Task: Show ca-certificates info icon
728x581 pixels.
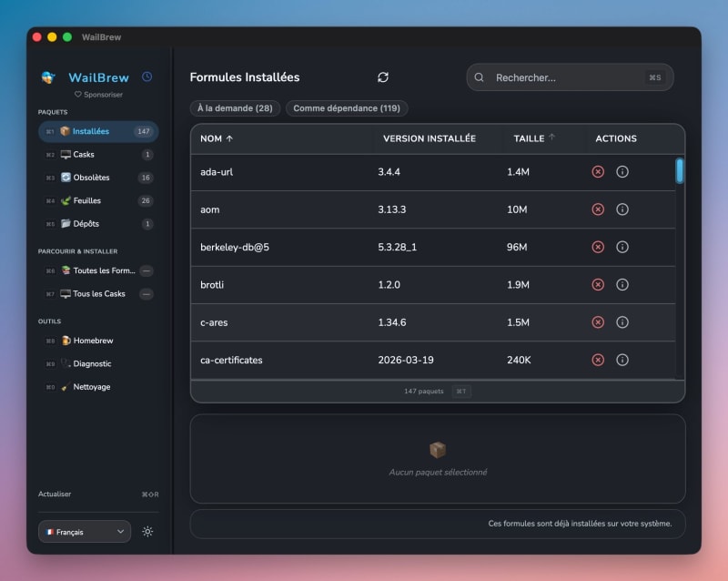Action: 622,360
